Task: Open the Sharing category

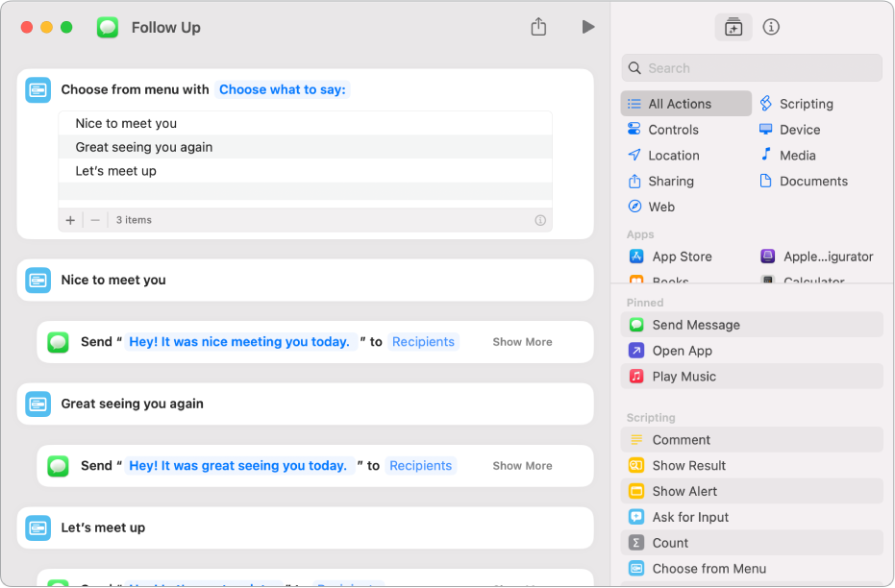Action: (661, 181)
